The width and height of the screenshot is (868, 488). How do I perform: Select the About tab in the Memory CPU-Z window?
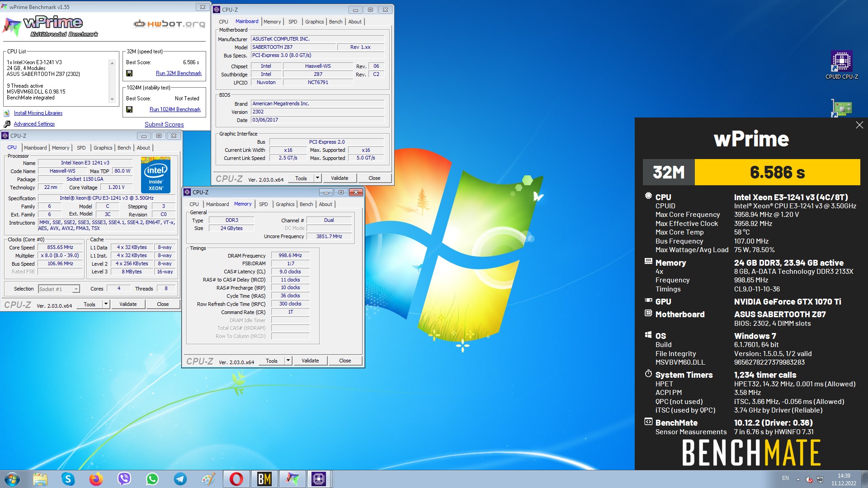coord(325,204)
